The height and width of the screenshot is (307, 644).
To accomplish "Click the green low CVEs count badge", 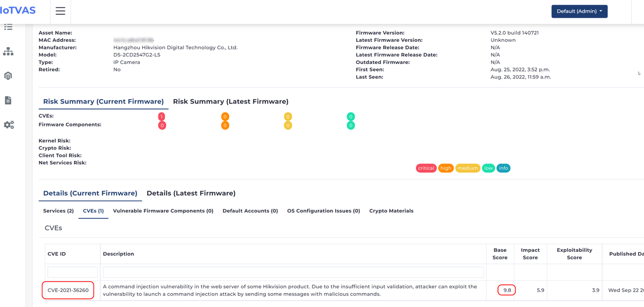I will tap(350, 116).
